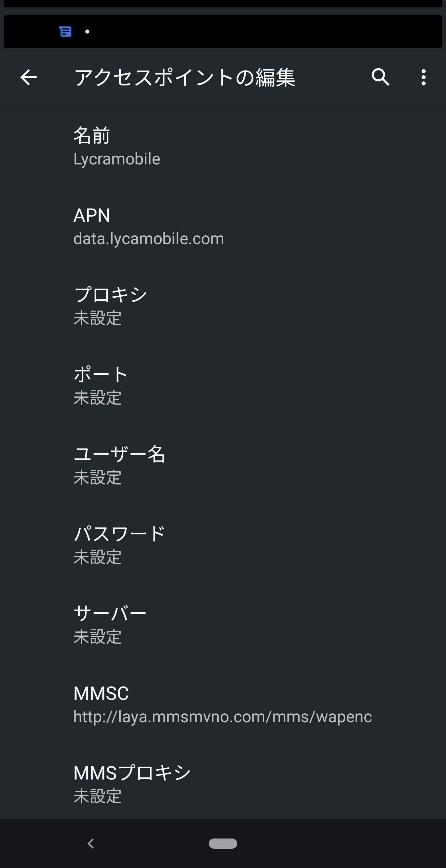
Task: Select the ポート setting row
Action: coord(223,386)
